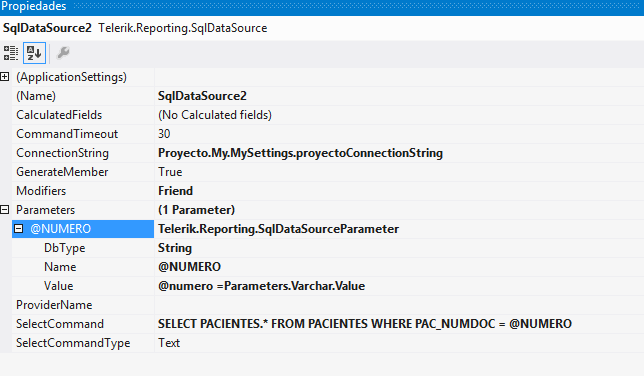
Task: Select the ProviderName property label
Action: [54, 304]
